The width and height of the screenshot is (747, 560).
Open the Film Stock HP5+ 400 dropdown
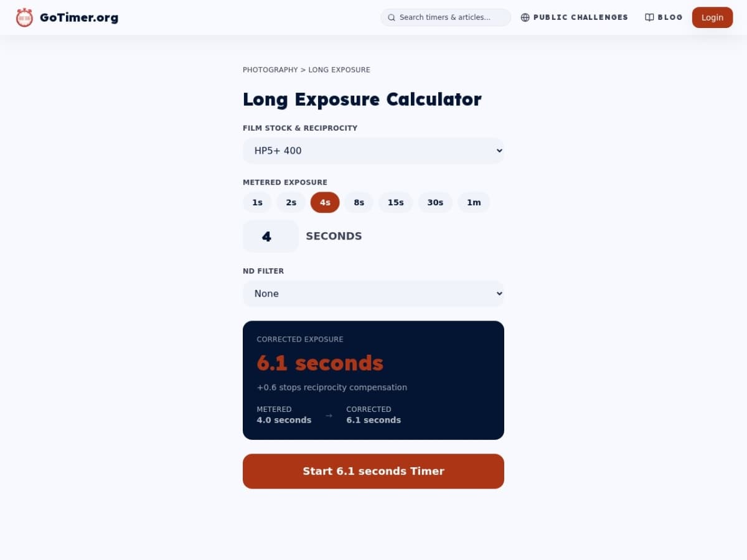374,151
